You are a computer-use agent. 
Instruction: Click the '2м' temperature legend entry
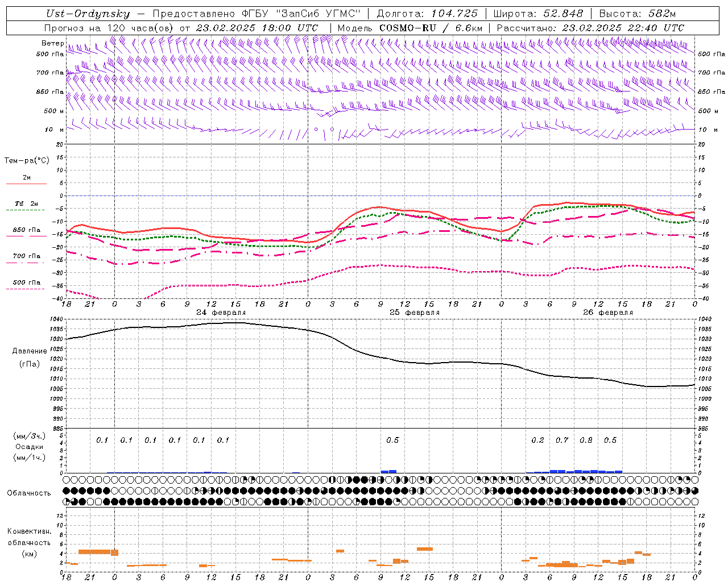[27, 178]
